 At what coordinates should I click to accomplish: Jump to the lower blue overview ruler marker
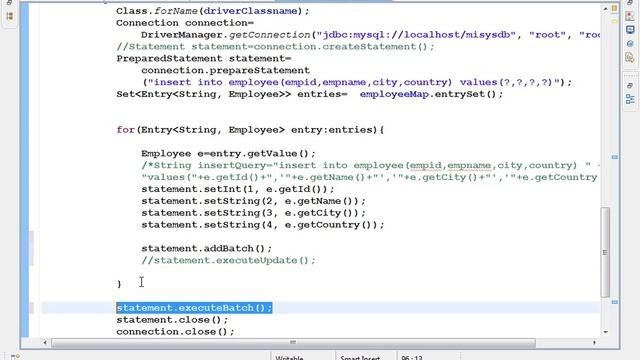(x=614, y=302)
